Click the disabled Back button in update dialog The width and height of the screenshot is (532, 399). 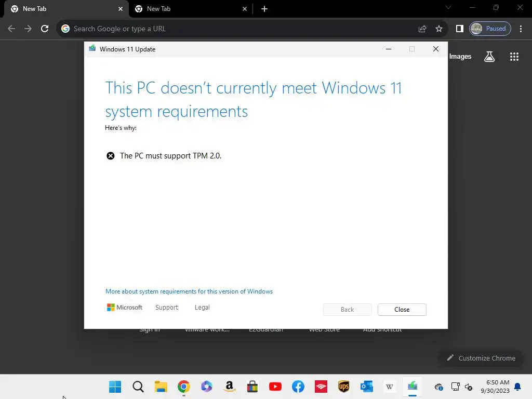(x=347, y=310)
